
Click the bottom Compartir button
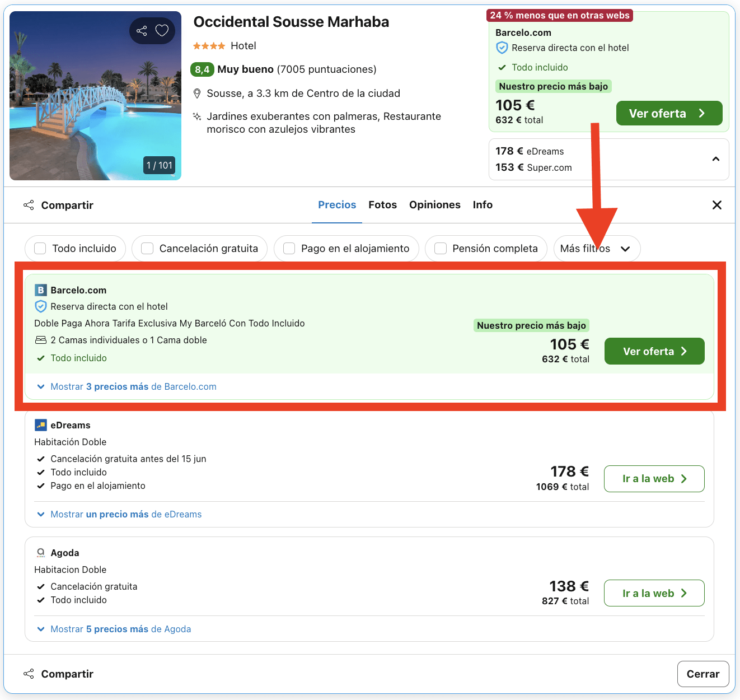pyautogui.click(x=58, y=674)
